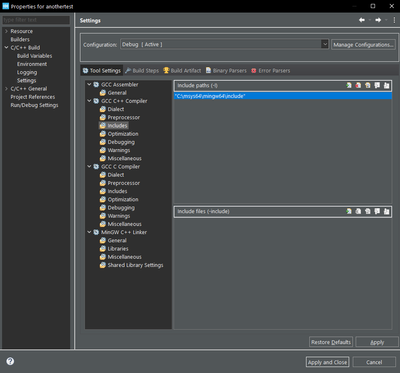Move selected include path down

[386, 86]
